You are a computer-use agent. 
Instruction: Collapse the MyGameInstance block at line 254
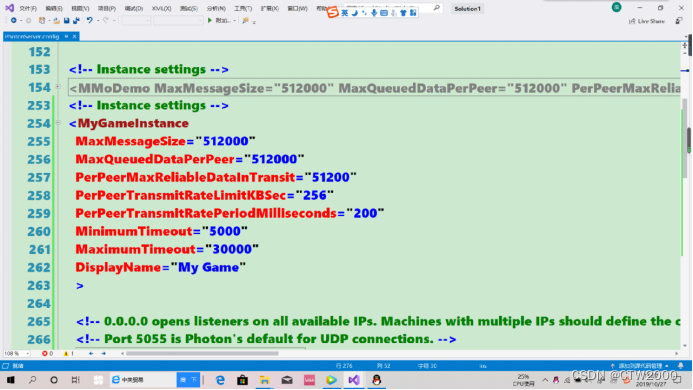[58, 122]
